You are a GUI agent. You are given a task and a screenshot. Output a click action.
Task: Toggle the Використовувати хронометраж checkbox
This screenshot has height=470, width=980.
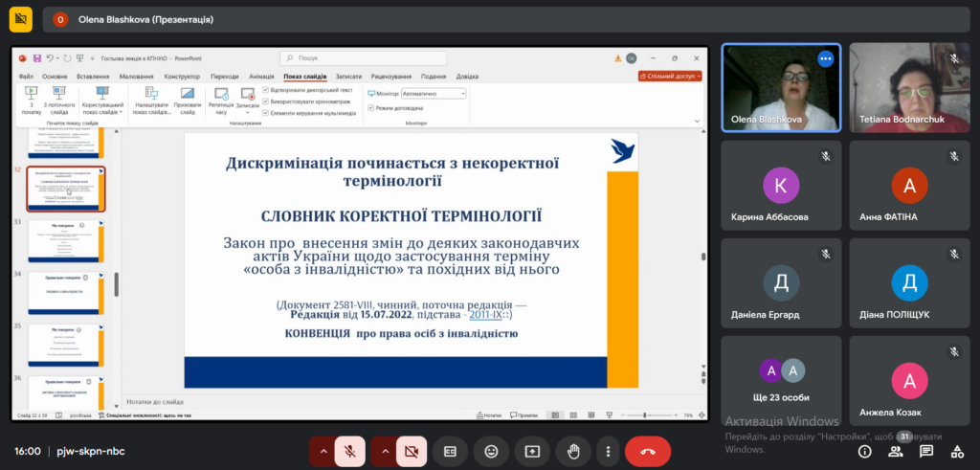coord(266,101)
